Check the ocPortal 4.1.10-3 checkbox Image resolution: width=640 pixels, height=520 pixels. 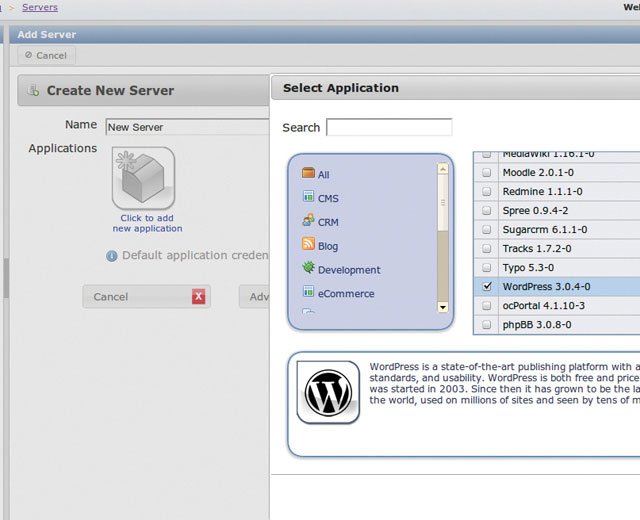pos(487,305)
